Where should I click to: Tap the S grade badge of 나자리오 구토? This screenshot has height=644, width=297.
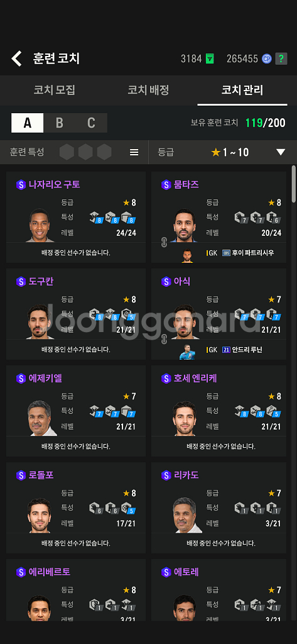[21, 185]
